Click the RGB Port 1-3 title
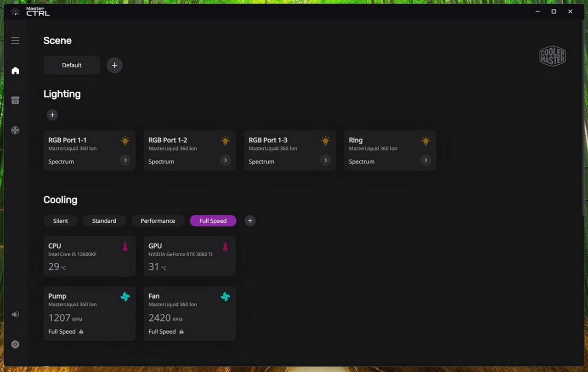 click(268, 140)
